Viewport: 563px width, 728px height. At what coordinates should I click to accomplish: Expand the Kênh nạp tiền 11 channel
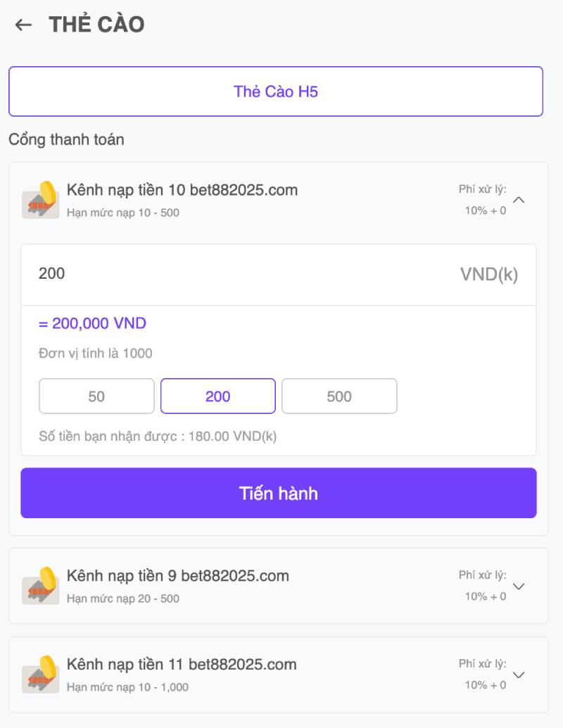[x=519, y=674]
